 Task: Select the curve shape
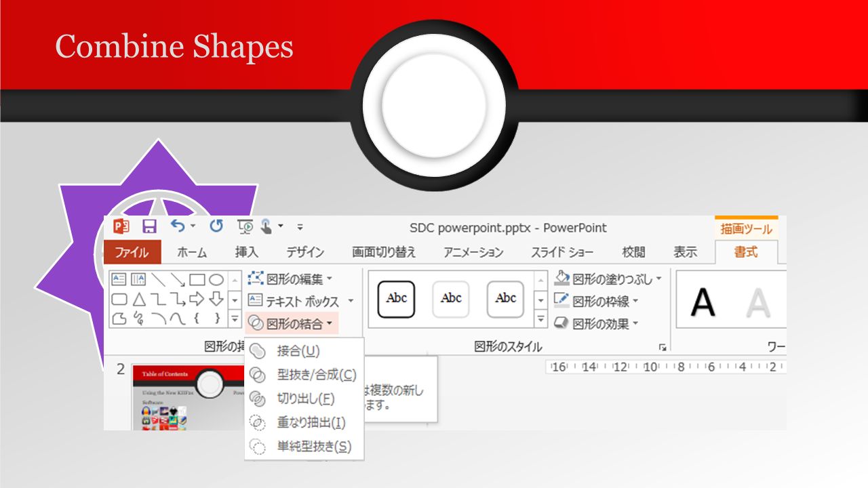(x=178, y=318)
